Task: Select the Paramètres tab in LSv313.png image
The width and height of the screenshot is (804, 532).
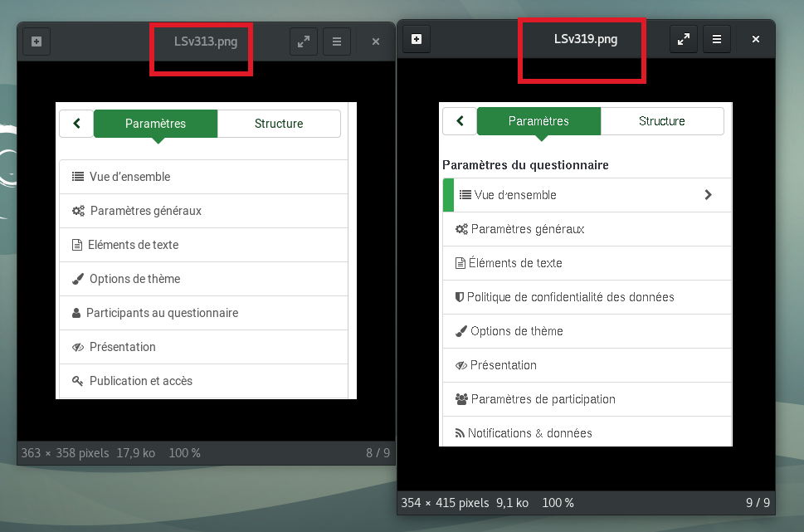Action: [x=155, y=124]
